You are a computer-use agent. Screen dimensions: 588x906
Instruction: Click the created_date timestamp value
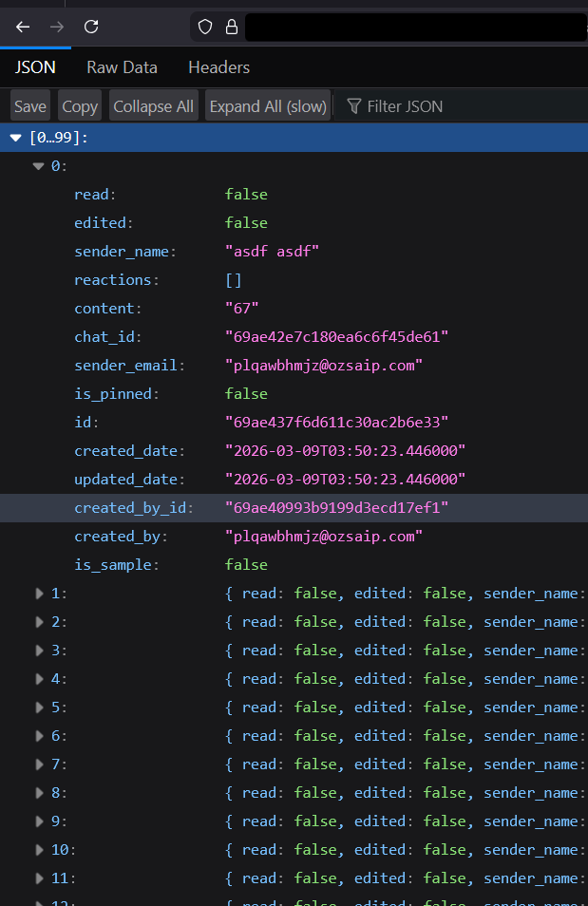pos(345,451)
